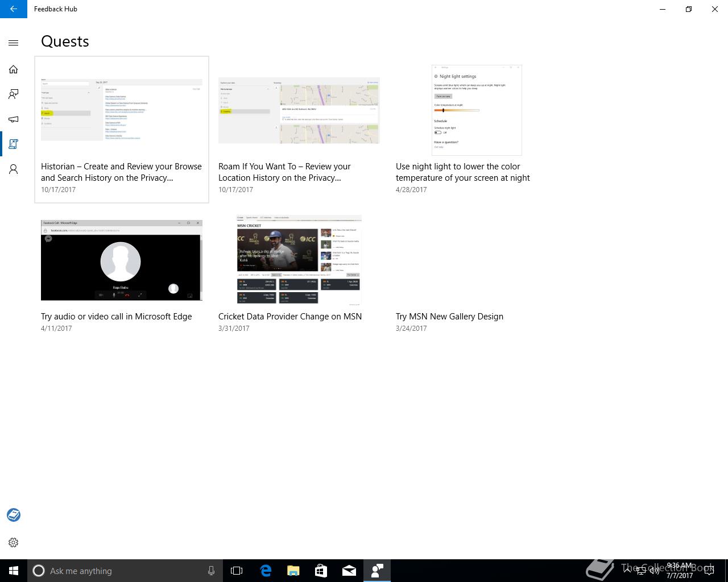Open the Feedback section icon
Viewport: 728px width, 582px height.
[14, 94]
